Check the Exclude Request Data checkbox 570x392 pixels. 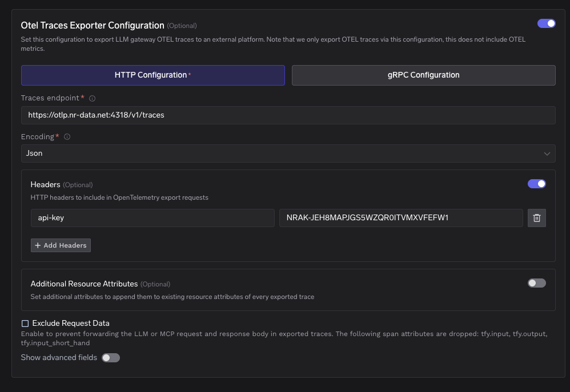tap(25, 324)
